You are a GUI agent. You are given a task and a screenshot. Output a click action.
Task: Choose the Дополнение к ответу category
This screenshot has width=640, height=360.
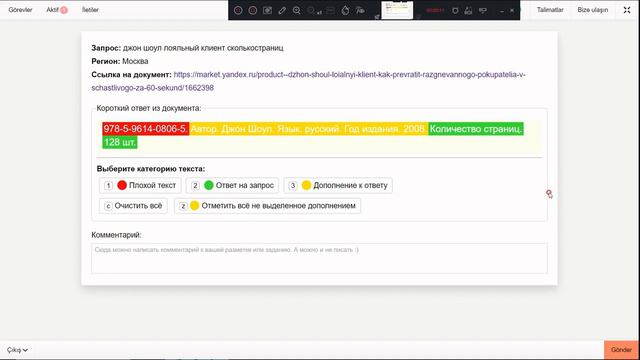pyautogui.click(x=338, y=185)
